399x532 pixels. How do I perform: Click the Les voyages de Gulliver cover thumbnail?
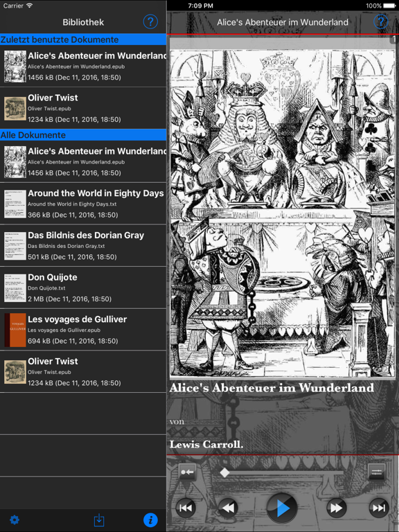pyautogui.click(x=15, y=330)
